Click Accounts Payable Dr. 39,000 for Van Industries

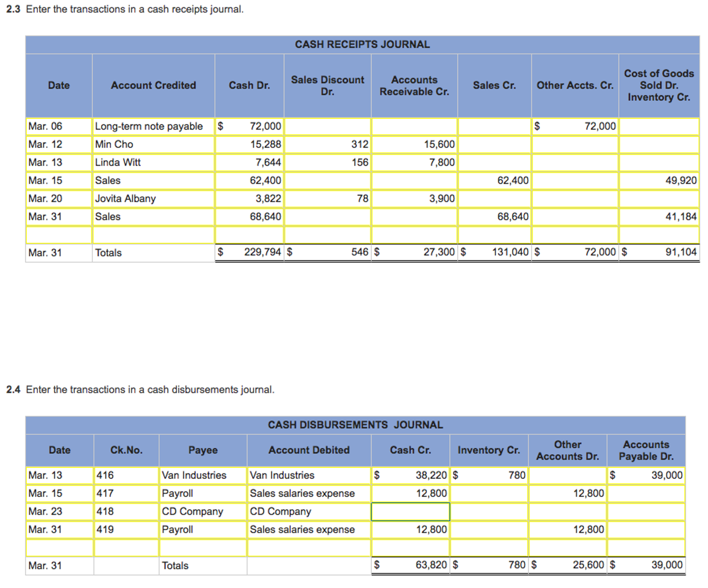click(646, 476)
